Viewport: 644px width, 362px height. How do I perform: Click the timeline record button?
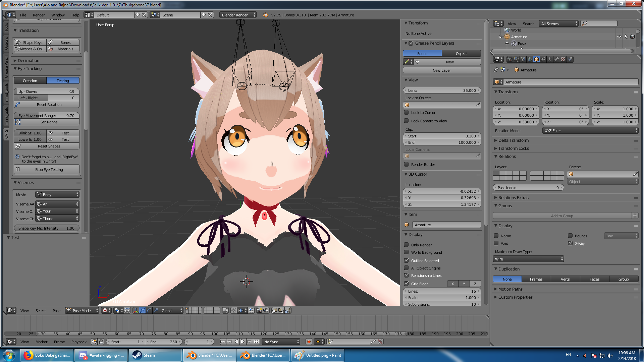tap(309, 342)
